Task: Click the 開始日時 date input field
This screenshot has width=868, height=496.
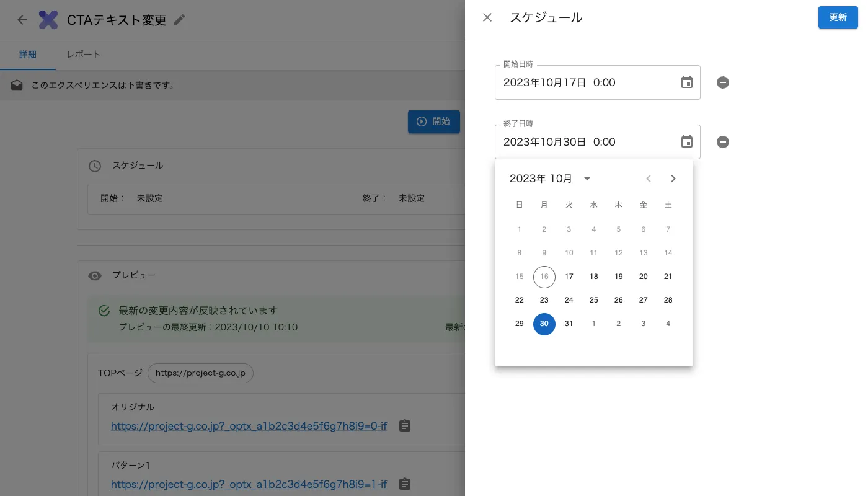Action: coord(598,82)
